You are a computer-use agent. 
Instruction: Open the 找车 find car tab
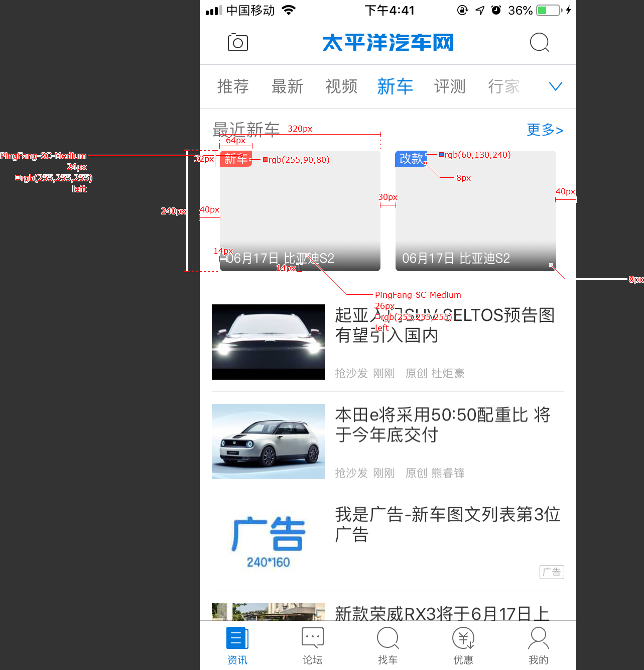coord(388,646)
